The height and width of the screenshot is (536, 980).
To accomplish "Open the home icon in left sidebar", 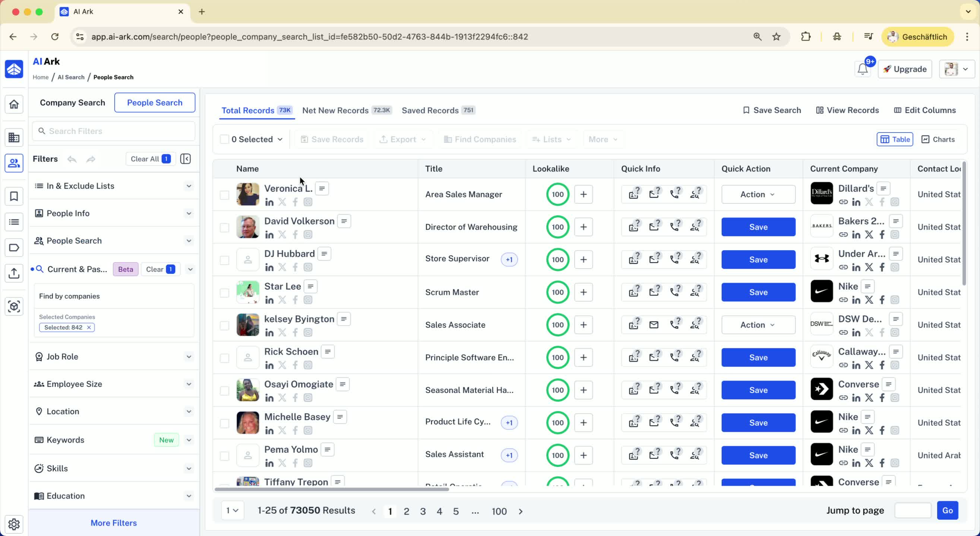I will click(x=14, y=104).
